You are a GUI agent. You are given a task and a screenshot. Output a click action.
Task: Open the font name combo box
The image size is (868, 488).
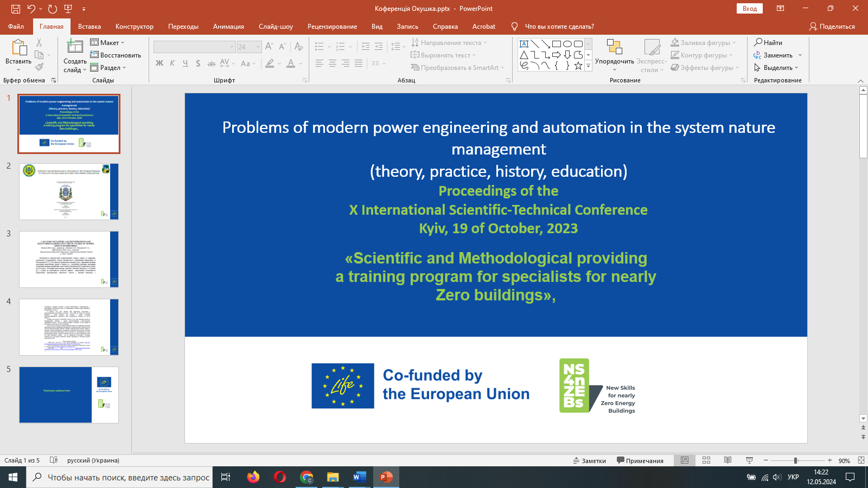point(194,47)
